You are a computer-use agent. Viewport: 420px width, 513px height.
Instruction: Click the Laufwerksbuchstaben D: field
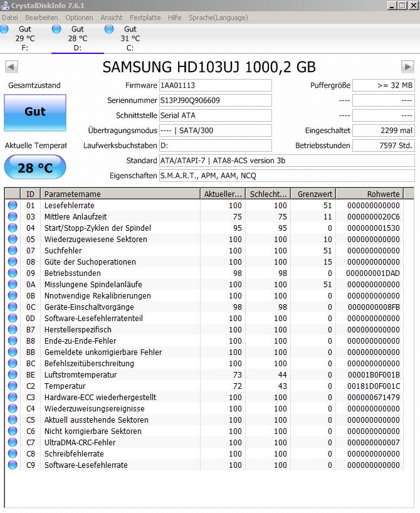tap(215, 145)
